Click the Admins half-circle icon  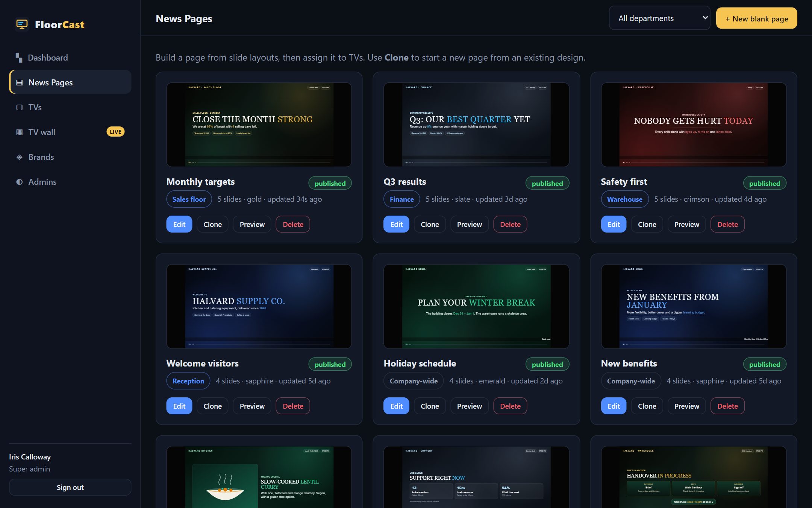pyautogui.click(x=20, y=182)
